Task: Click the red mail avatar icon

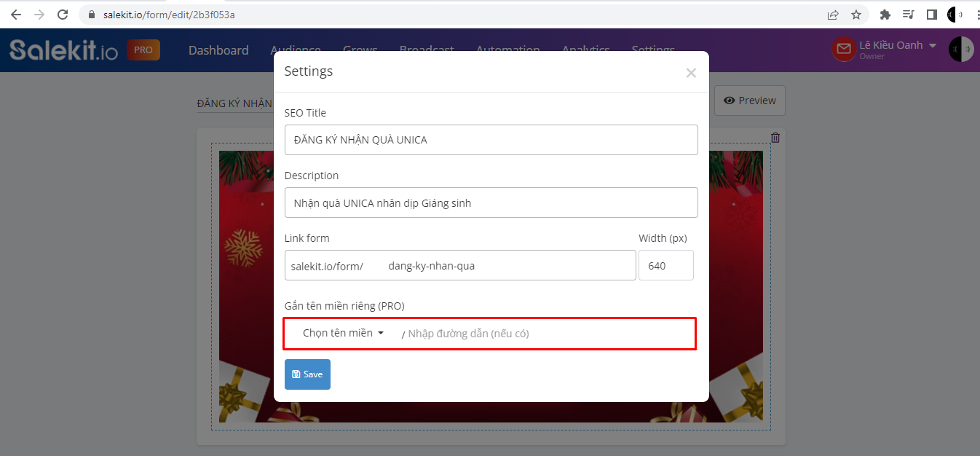Action: [x=844, y=50]
